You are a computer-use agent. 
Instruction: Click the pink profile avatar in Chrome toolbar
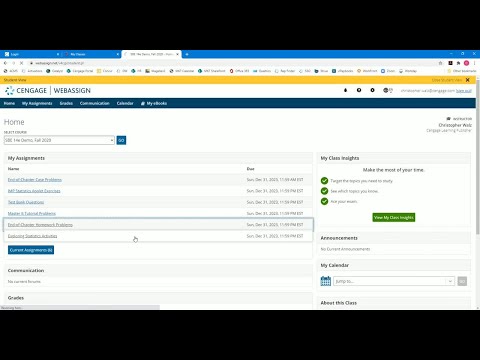[x=466, y=63]
